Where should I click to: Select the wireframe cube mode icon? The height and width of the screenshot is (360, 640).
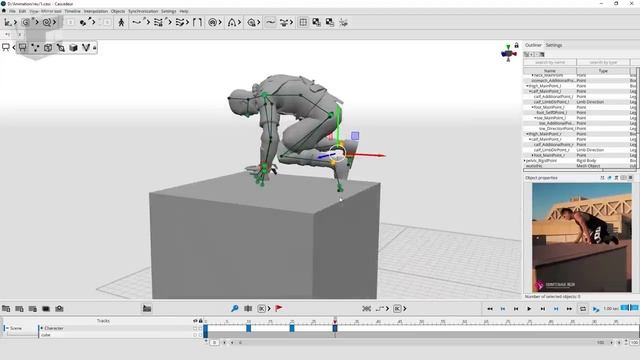point(48,48)
